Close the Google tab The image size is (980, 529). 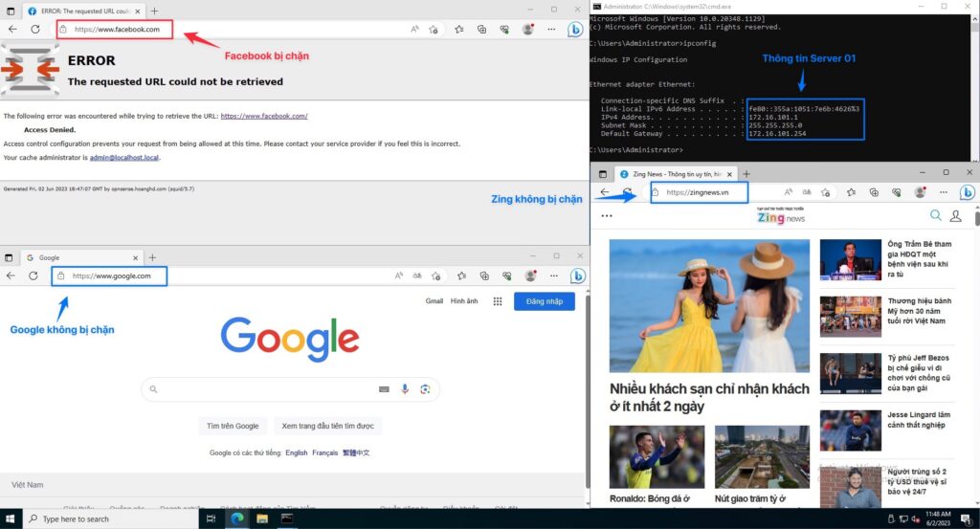click(x=135, y=257)
